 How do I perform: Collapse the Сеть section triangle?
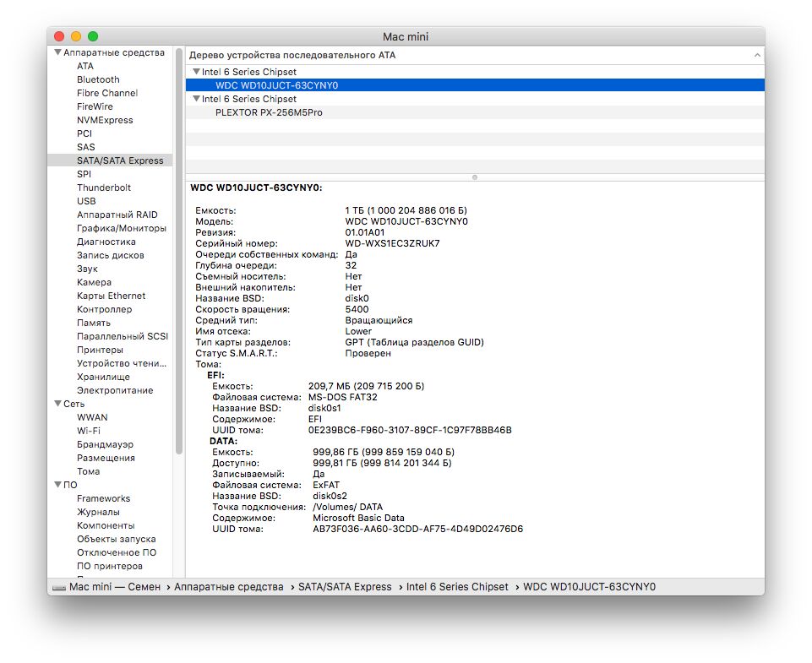[x=58, y=404]
